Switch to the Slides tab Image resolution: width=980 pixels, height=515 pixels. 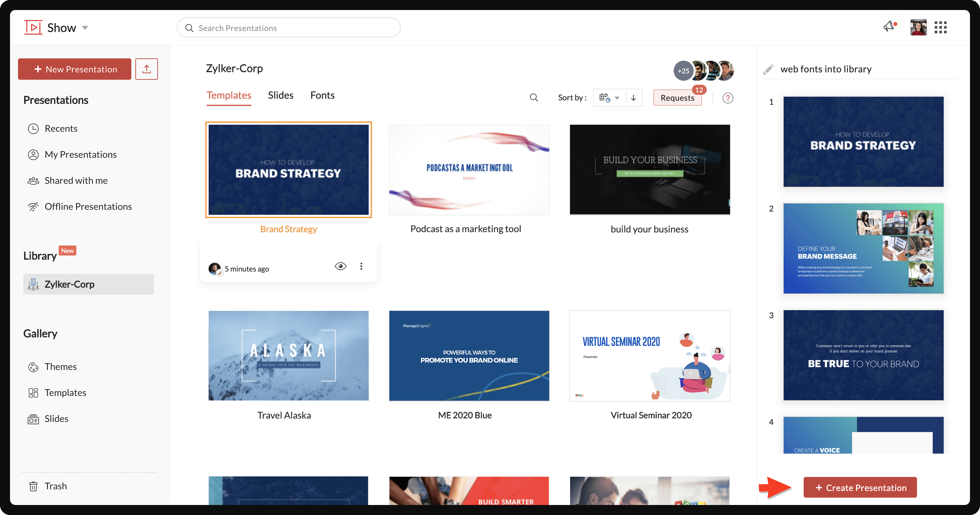(x=280, y=95)
